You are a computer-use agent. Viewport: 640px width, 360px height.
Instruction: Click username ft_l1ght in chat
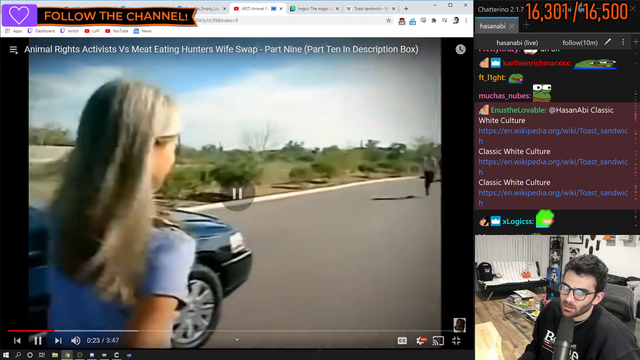(492, 78)
